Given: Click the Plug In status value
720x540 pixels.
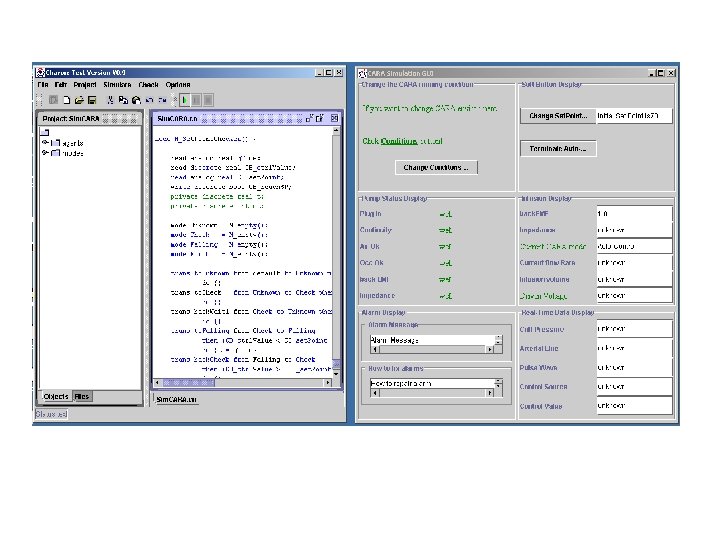Looking at the screenshot, I should (445, 214).
